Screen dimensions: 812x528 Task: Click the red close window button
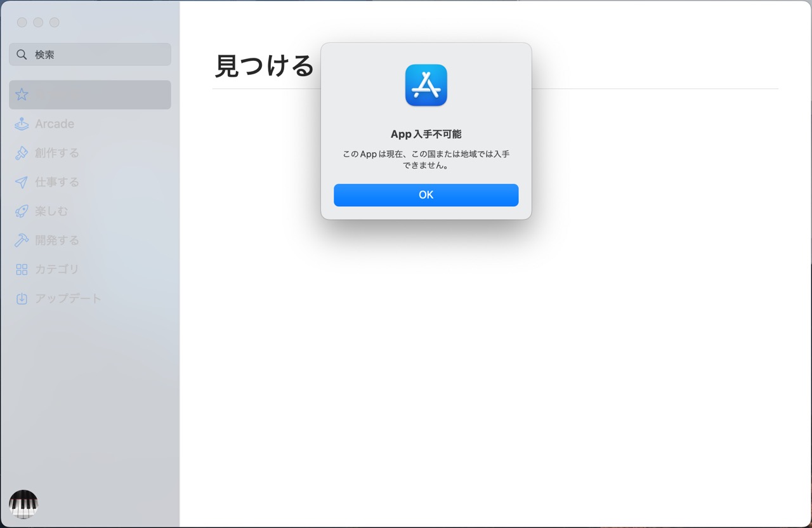click(x=22, y=22)
